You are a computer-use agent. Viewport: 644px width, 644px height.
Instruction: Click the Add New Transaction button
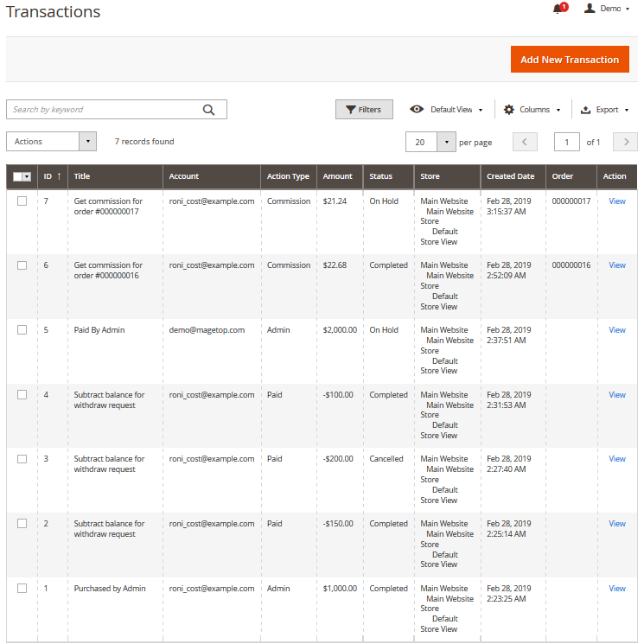coord(569,60)
